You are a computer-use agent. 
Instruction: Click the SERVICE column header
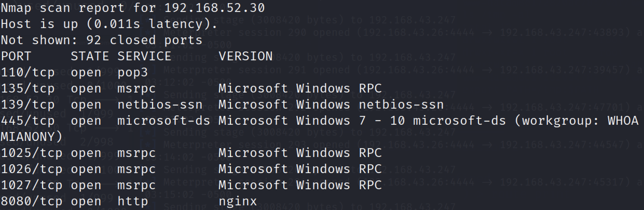(x=144, y=56)
